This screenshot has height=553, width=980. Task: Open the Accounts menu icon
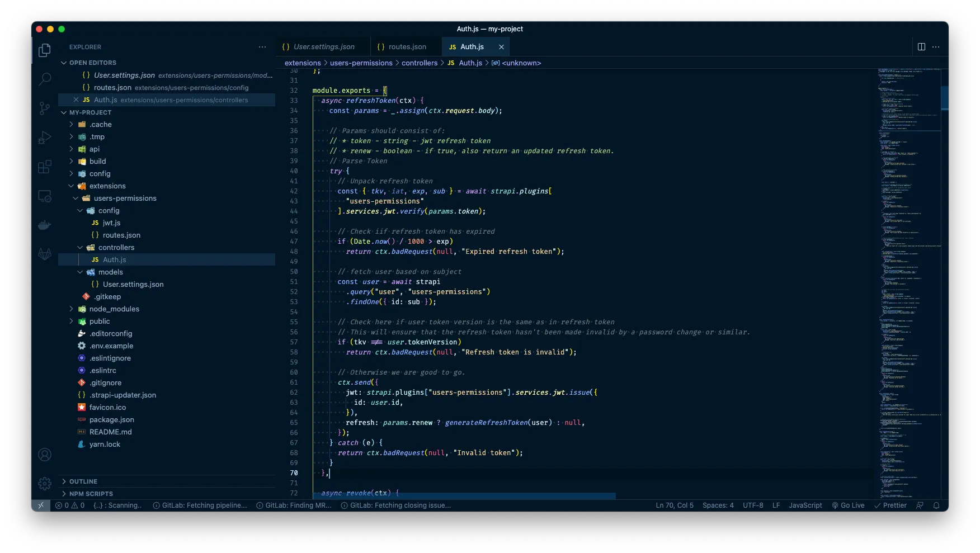[45, 455]
